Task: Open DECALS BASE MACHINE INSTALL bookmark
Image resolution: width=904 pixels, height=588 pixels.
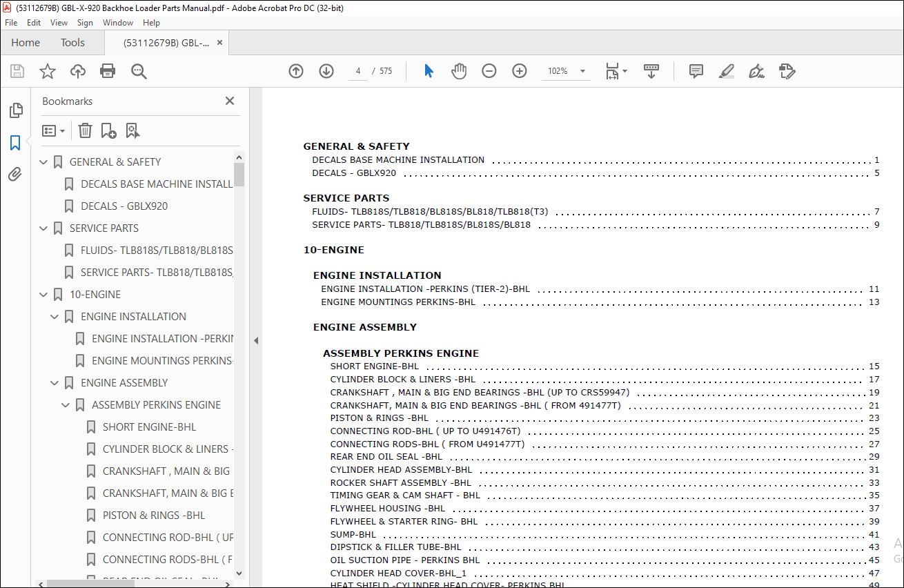Action: point(157,184)
